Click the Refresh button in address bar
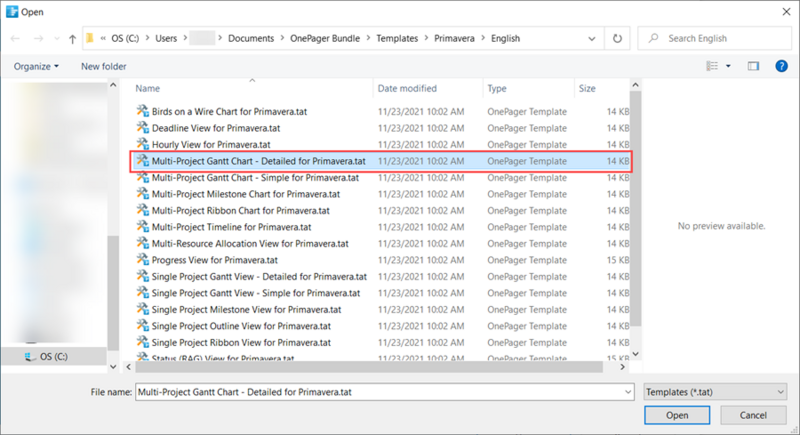The image size is (800, 435). (617, 38)
